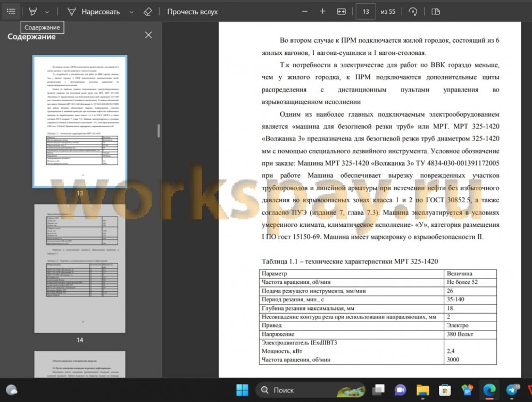Viewport: 532px width, 402px height.
Task: Start Прочесть вслух read aloud
Action: [x=193, y=12]
